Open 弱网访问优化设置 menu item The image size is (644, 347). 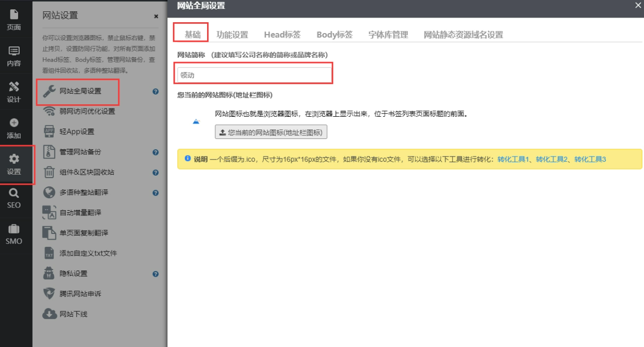click(x=87, y=111)
